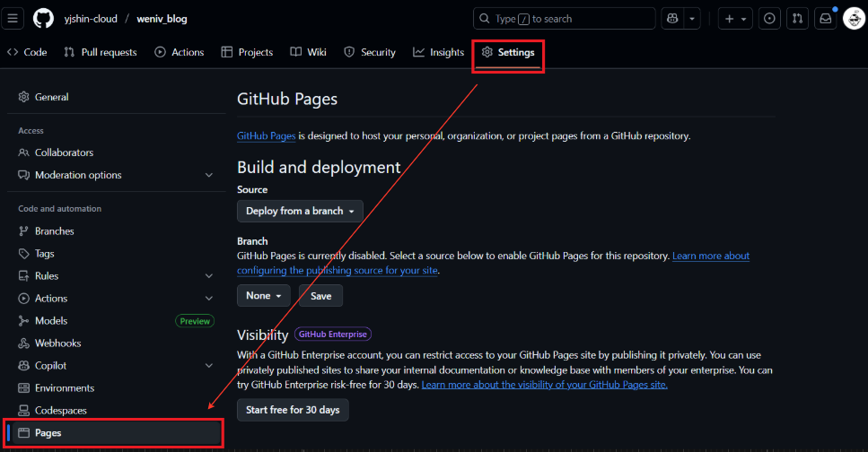Image resolution: width=868 pixels, height=452 pixels.
Task: Open the user avatar menu
Action: pos(854,19)
